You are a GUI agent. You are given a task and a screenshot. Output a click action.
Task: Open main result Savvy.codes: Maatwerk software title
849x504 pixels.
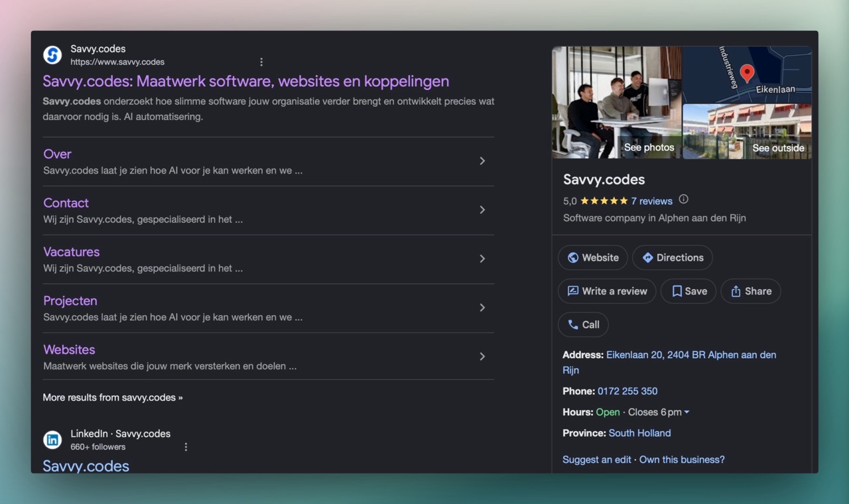(x=246, y=82)
